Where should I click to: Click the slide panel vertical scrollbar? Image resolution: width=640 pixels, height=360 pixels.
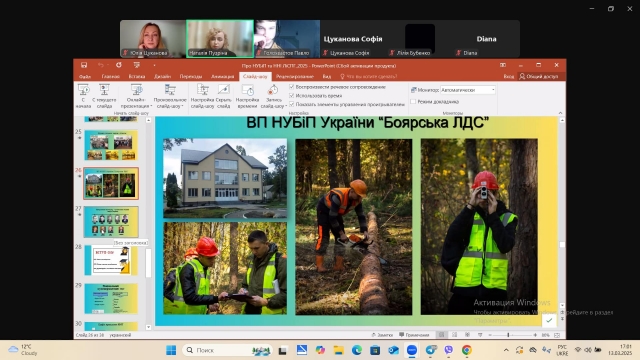click(x=148, y=263)
